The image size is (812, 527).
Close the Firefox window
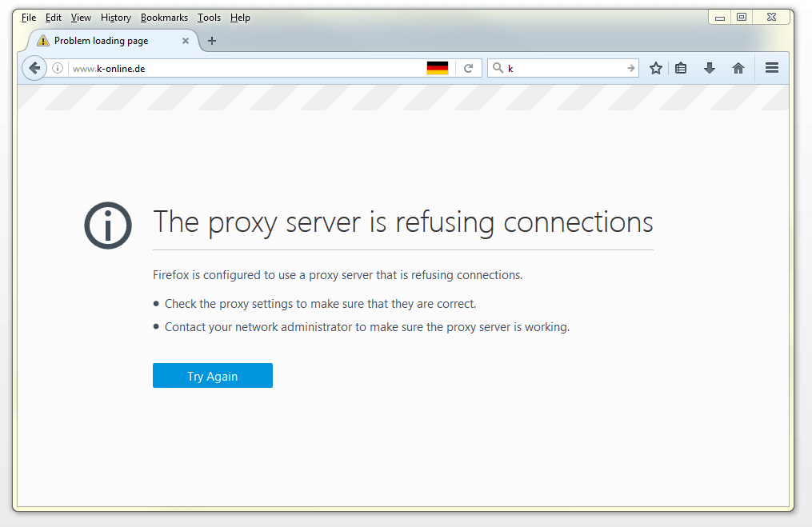pyautogui.click(x=771, y=18)
